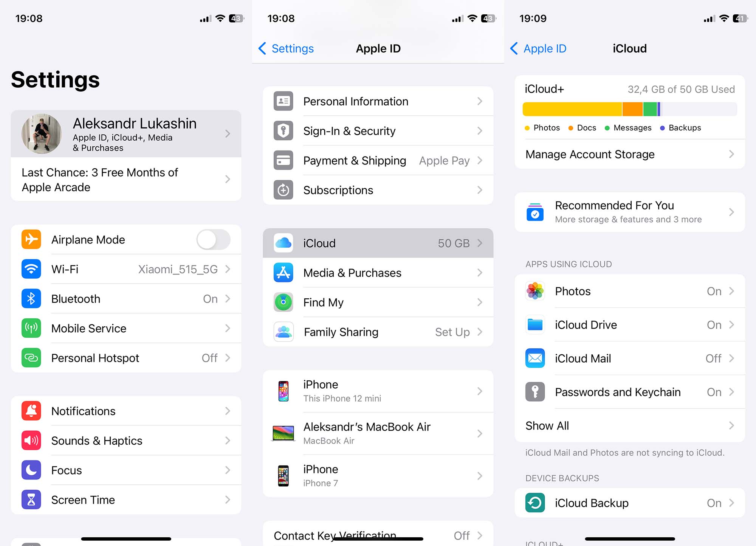Screen dimensions: 756x546
Task: Expand Manage Account Storage options
Action: [x=625, y=154]
